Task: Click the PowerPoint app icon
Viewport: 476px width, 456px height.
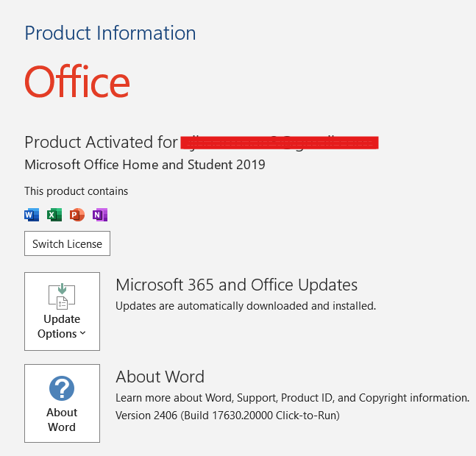Action: 77,215
